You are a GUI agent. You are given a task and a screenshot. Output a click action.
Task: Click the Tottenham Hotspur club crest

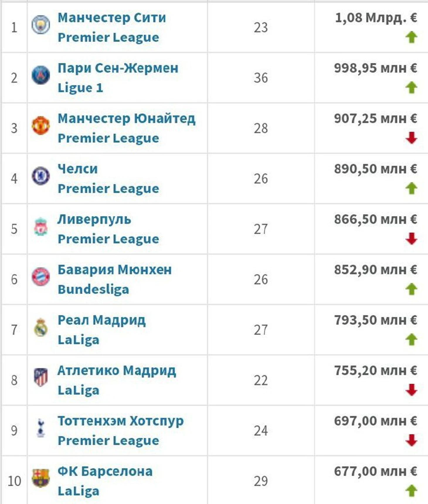tap(41, 428)
